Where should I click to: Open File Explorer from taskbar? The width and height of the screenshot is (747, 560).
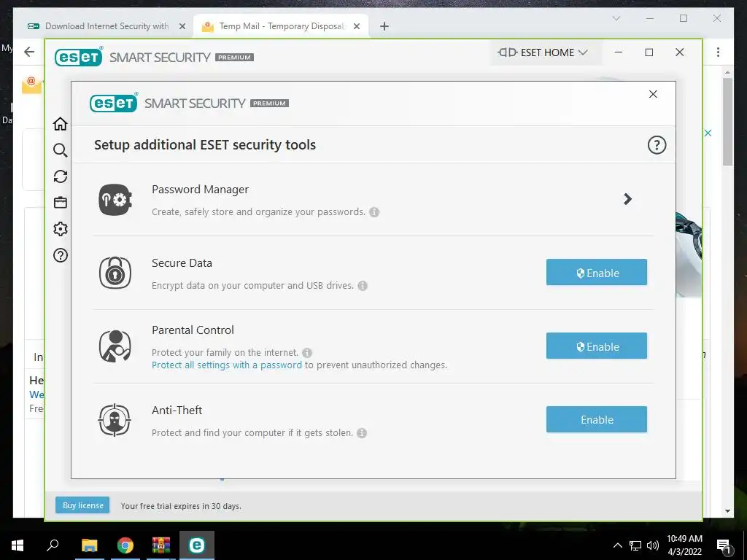(x=89, y=545)
